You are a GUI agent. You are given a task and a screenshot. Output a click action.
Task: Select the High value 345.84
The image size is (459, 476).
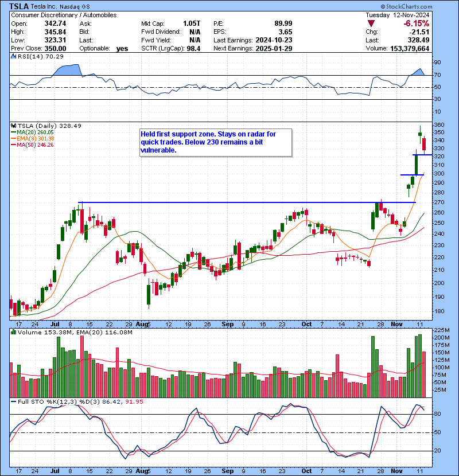(55, 32)
